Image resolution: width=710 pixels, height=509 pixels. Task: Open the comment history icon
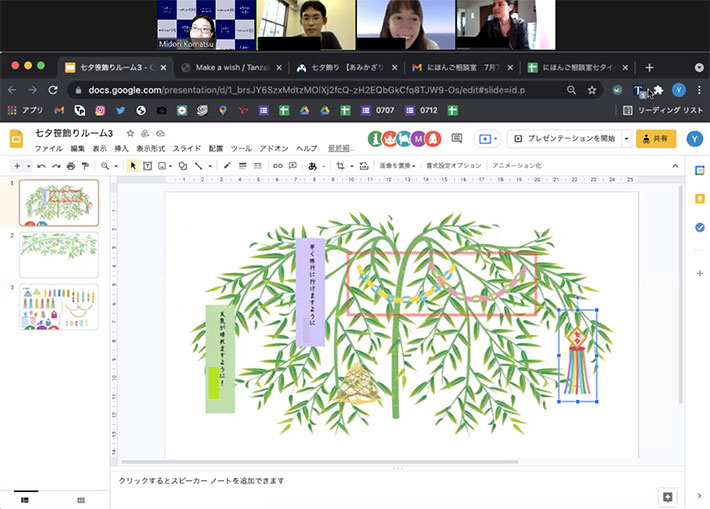[x=457, y=139]
